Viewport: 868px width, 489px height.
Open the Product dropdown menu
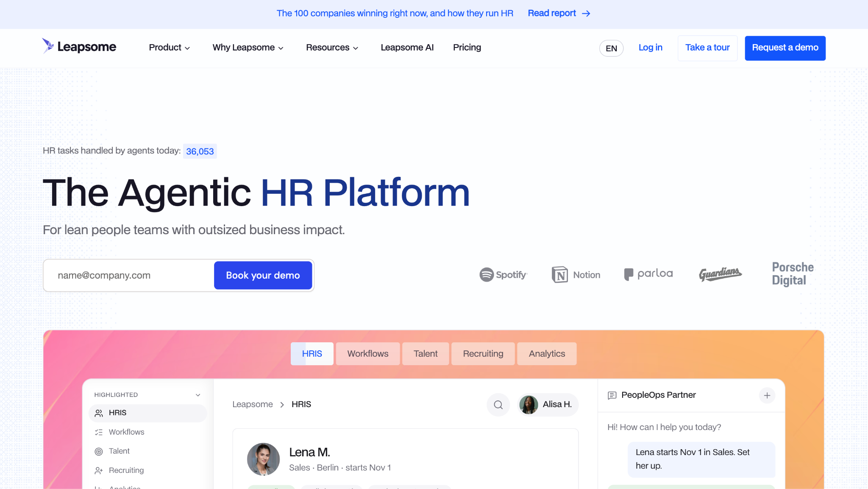(169, 48)
